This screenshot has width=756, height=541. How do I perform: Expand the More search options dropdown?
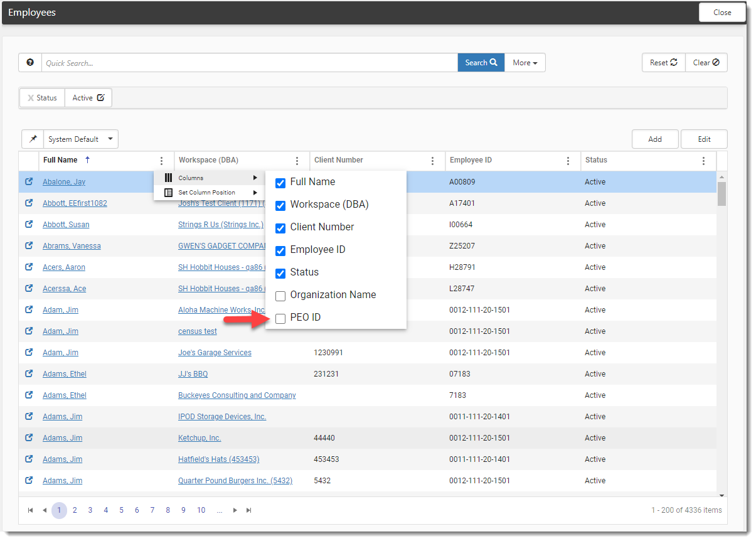coord(525,63)
